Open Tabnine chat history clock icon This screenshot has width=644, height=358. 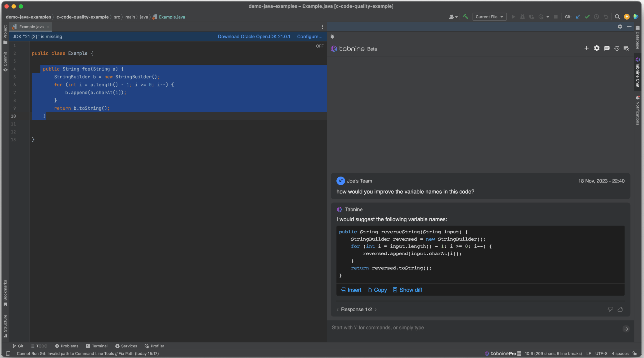[617, 48]
